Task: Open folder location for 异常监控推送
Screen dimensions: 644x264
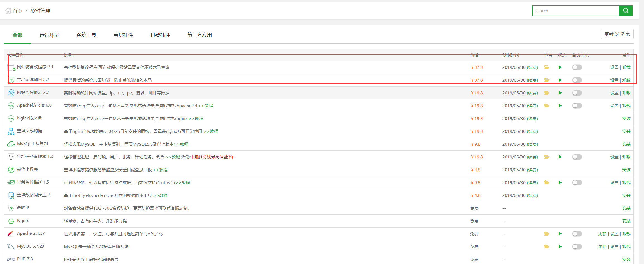Action: (546, 182)
